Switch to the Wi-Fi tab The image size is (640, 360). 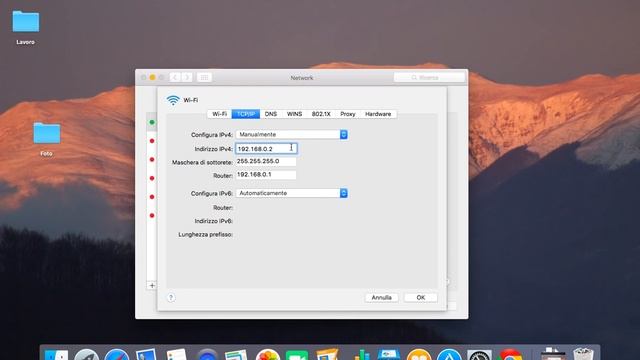(220, 114)
